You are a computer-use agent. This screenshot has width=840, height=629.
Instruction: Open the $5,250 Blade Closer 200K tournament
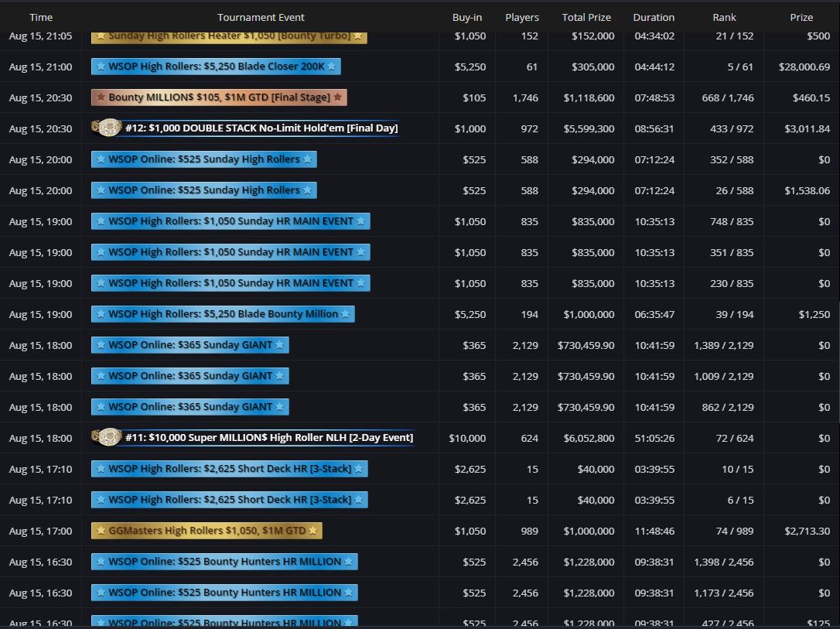(x=216, y=67)
